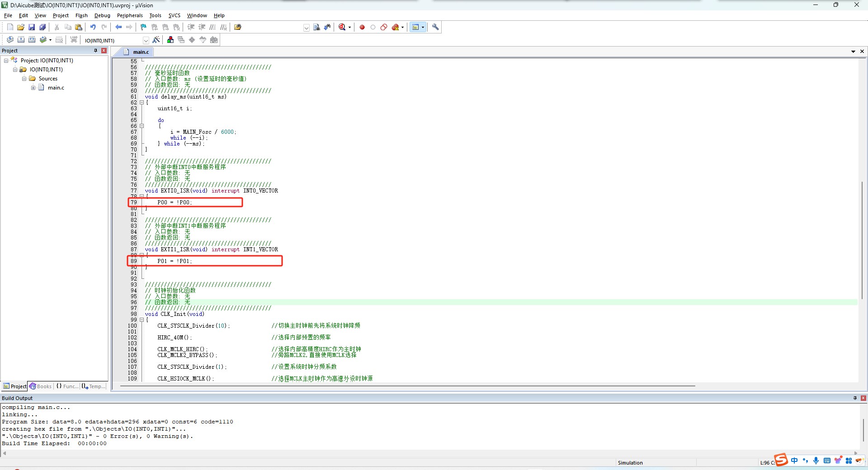Toggle the window layout button

[x=415, y=27]
